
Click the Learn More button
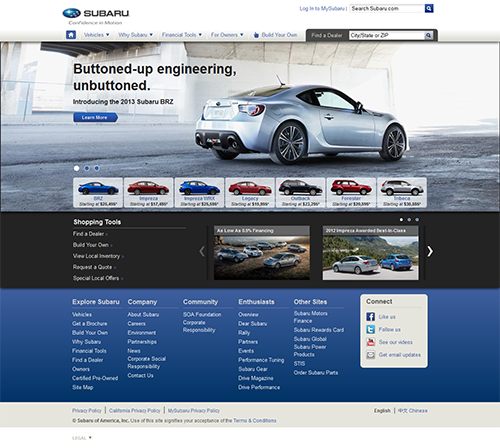click(95, 117)
